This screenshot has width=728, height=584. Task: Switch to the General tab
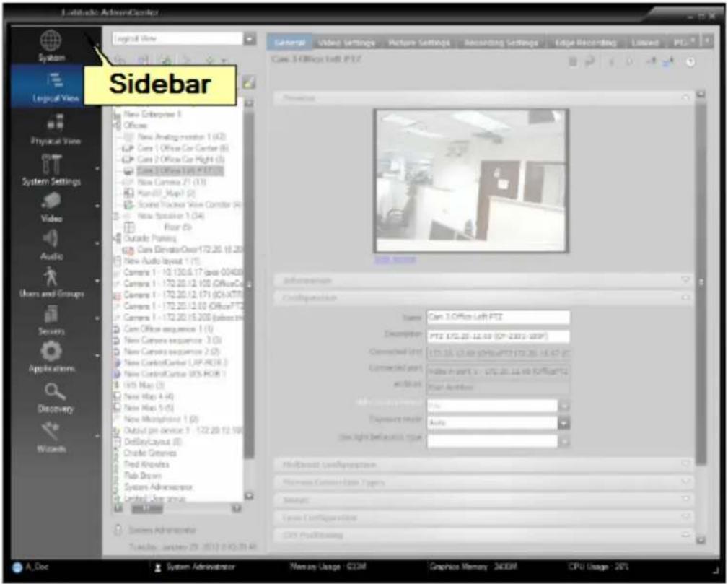pyautogui.click(x=289, y=43)
